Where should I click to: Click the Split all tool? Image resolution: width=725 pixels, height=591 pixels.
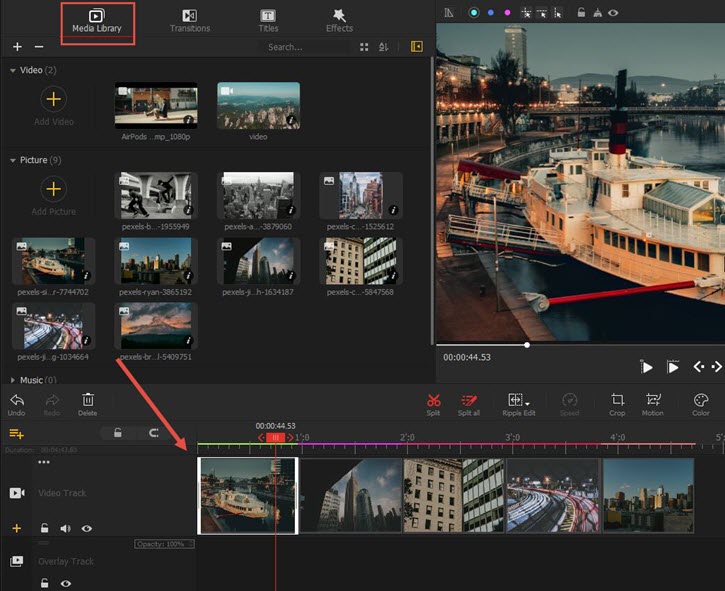pos(468,400)
